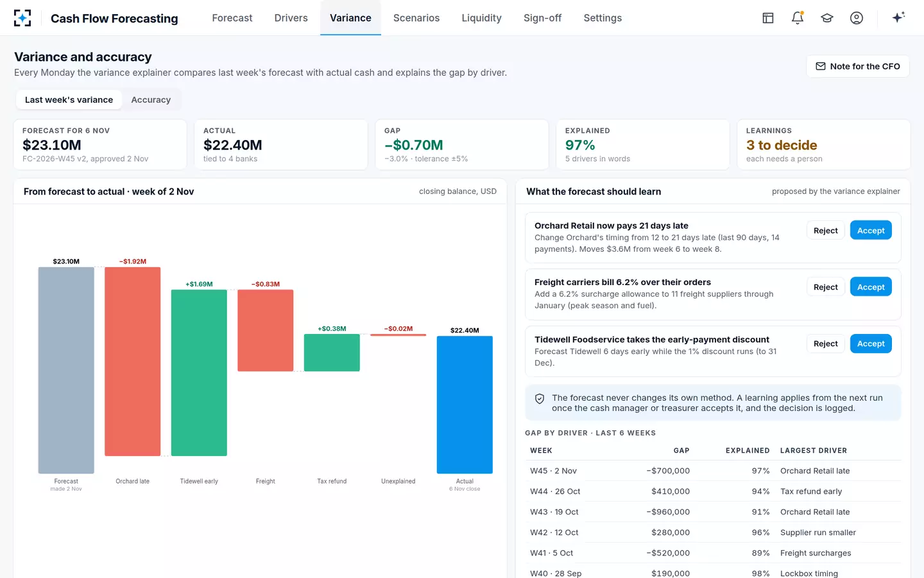Click the 'Supplier run smaller' driver cell
The height and width of the screenshot is (578, 924).
pos(818,532)
